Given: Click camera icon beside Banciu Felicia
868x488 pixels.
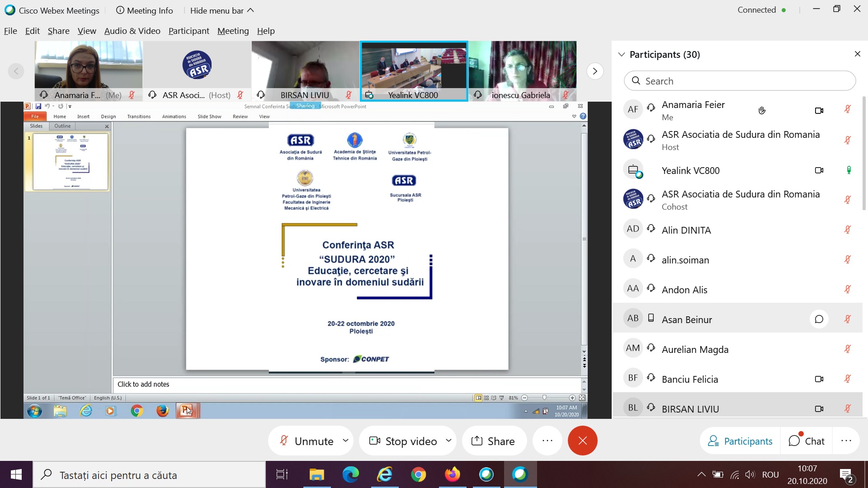Looking at the screenshot, I should point(819,379).
